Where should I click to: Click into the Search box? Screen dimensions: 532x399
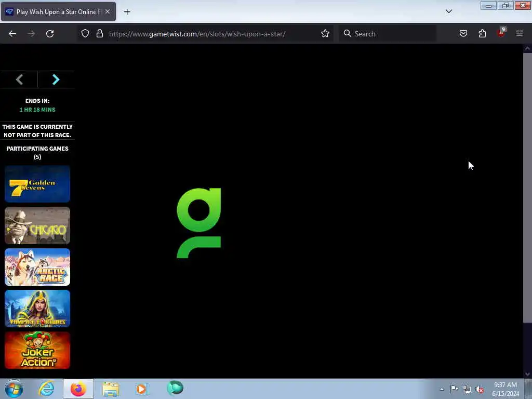(x=388, y=34)
